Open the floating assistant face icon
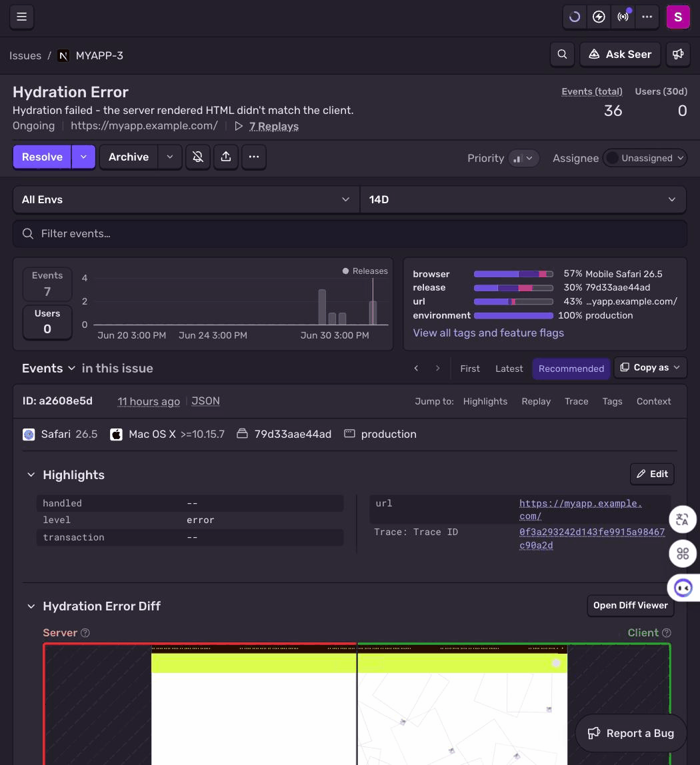This screenshot has width=700, height=765. point(683,588)
